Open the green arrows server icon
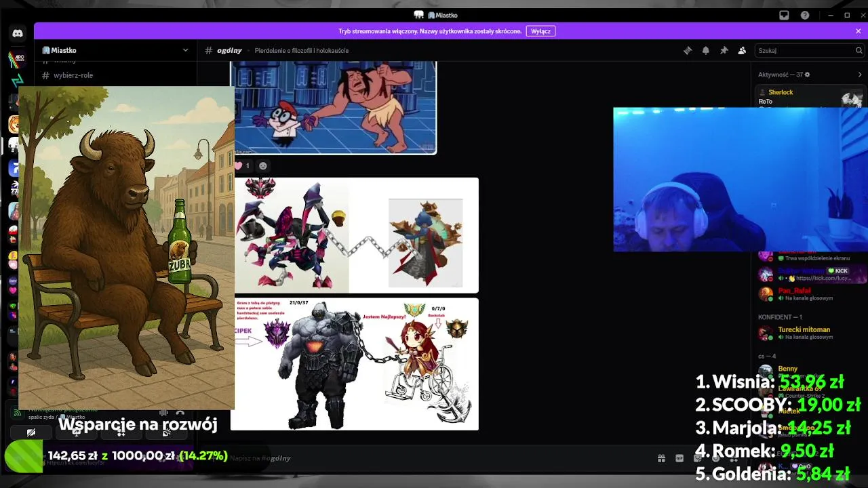Image resolution: width=868 pixels, height=488 pixels. click(x=18, y=81)
